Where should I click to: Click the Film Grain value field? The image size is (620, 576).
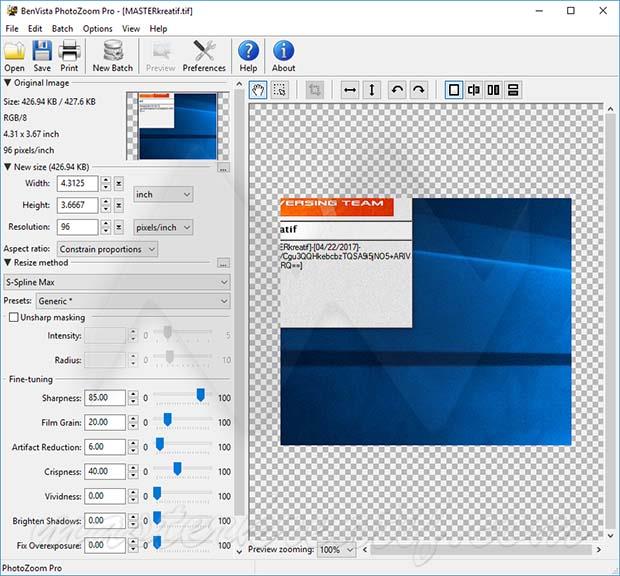105,422
